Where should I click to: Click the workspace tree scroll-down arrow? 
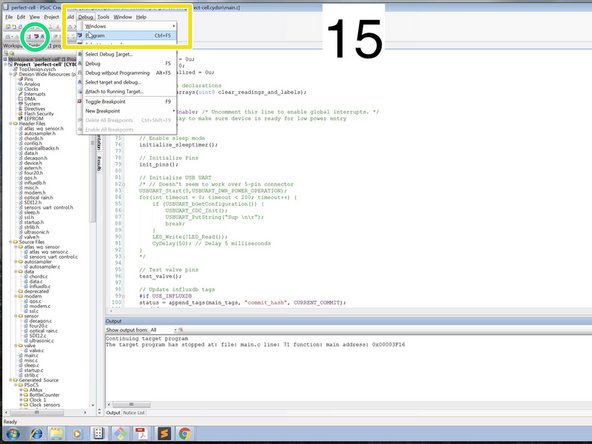click(93, 405)
